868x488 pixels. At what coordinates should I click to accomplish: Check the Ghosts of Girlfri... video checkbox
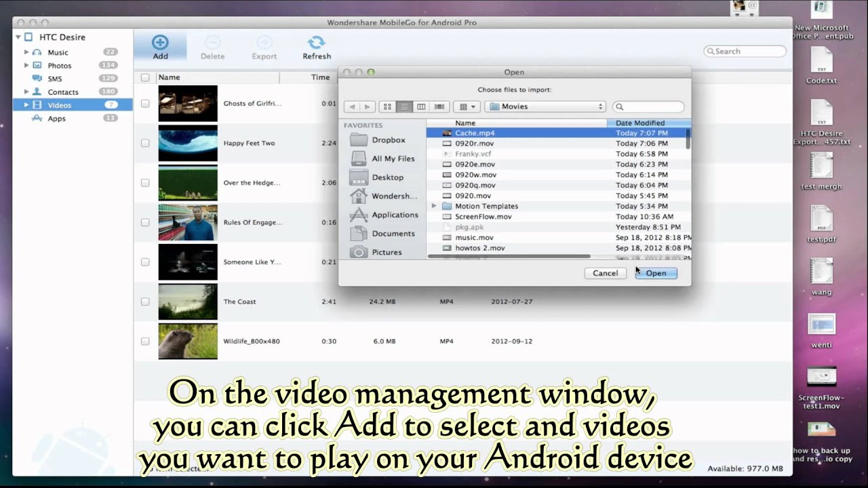[145, 104]
